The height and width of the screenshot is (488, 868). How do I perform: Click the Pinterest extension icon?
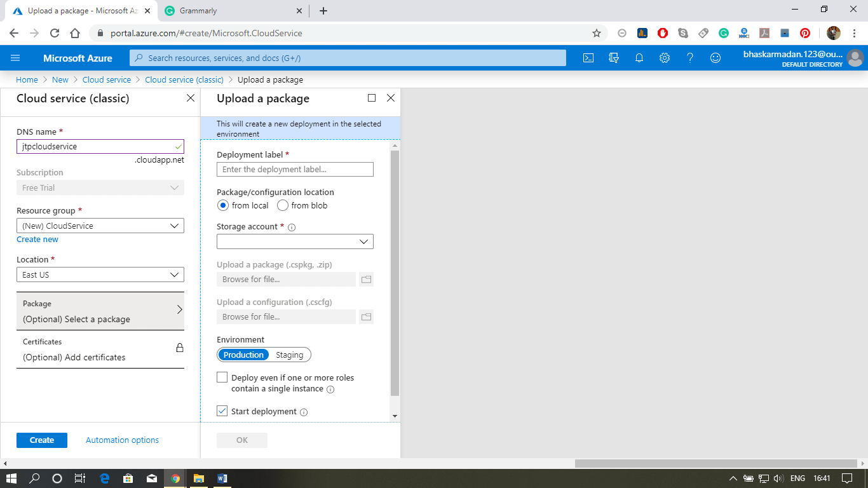click(x=805, y=33)
